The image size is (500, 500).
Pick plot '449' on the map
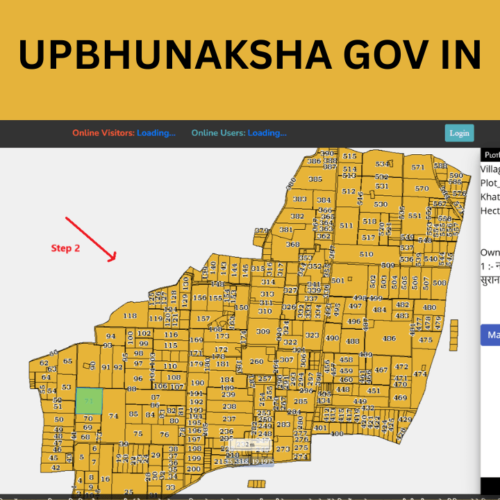pyautogui.click(x=360, y=401)
